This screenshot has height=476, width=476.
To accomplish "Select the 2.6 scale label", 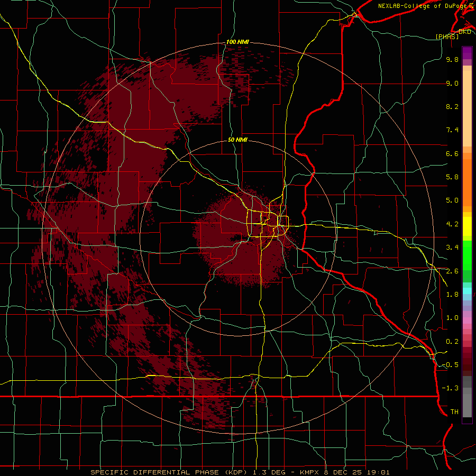I will pyautogui.click(x=452, y=271).
